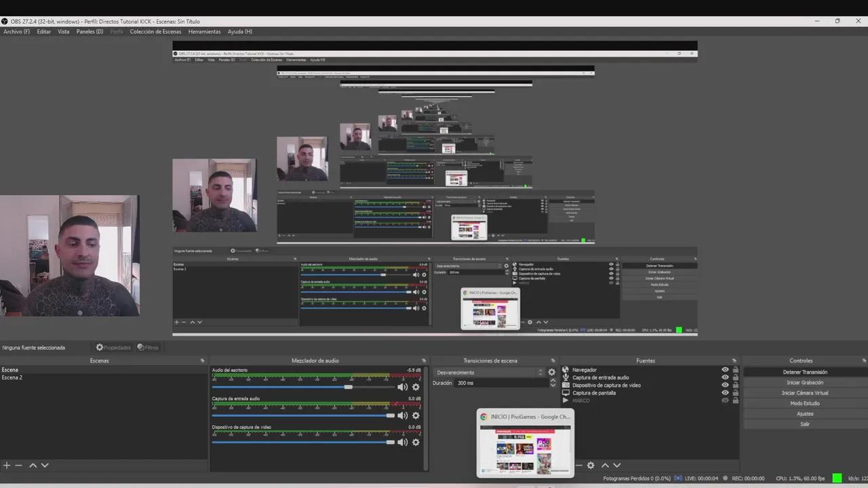Mute Audio del escritorio with the speaker icon
This screenshot has height=488, width=868.
coord(402,387)
